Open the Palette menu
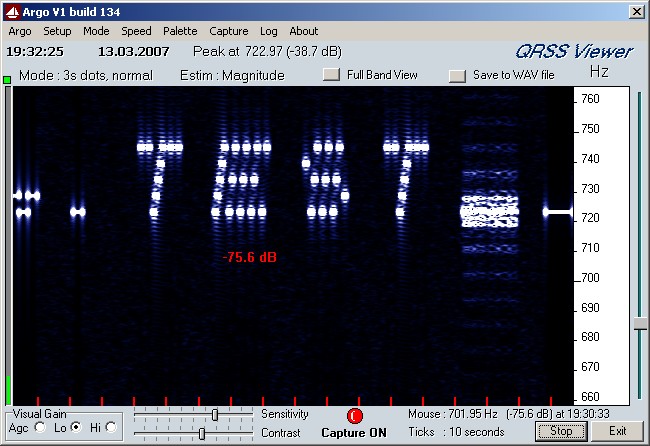The width and height of the screenshot is (650, 446). 180,31
